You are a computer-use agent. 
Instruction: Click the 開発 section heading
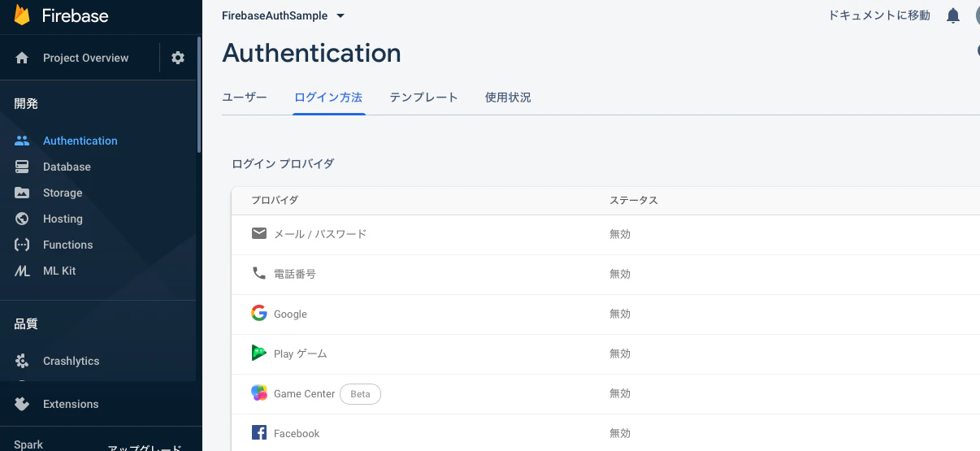pos(26,103)
